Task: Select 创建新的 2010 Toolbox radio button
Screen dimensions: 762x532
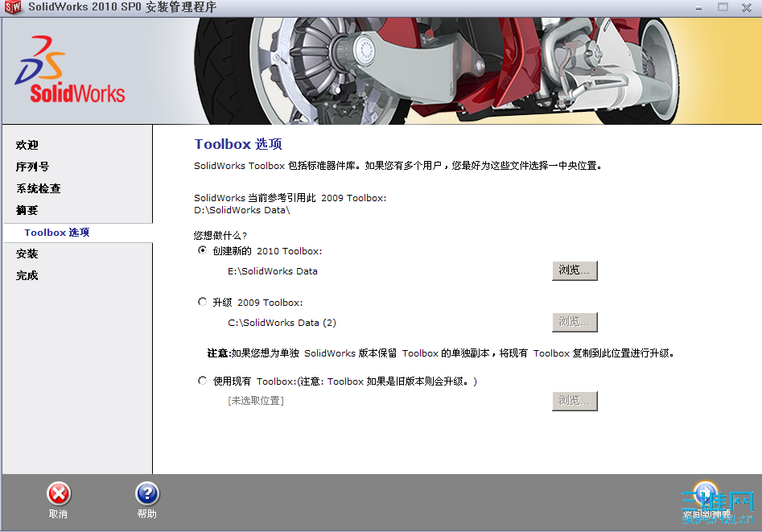Action: 202,250
